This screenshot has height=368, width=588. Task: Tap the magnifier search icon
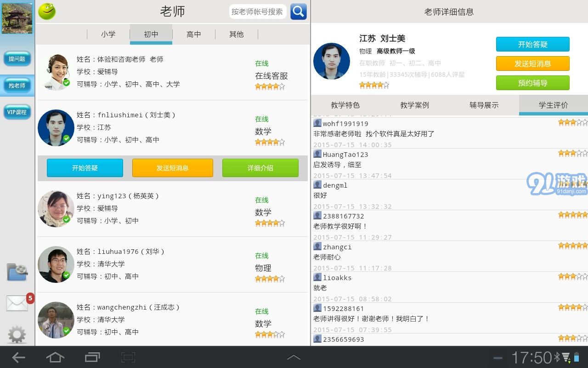pyautogui.click(x=299, y=11)
